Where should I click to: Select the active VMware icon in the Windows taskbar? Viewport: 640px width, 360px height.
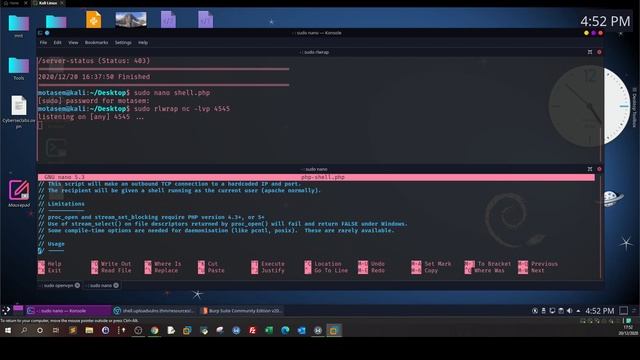(333, 330)
